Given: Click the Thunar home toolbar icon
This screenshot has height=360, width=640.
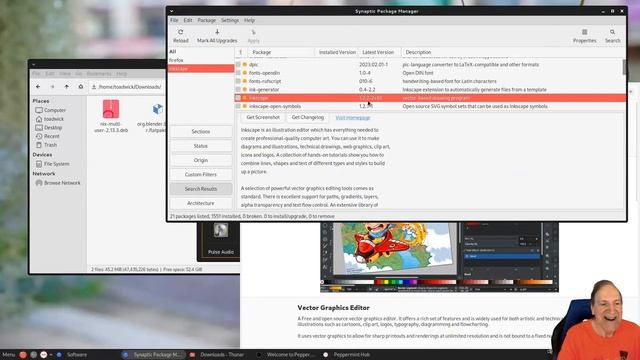Looking at the screenshot, I should [x=81, y=87].
